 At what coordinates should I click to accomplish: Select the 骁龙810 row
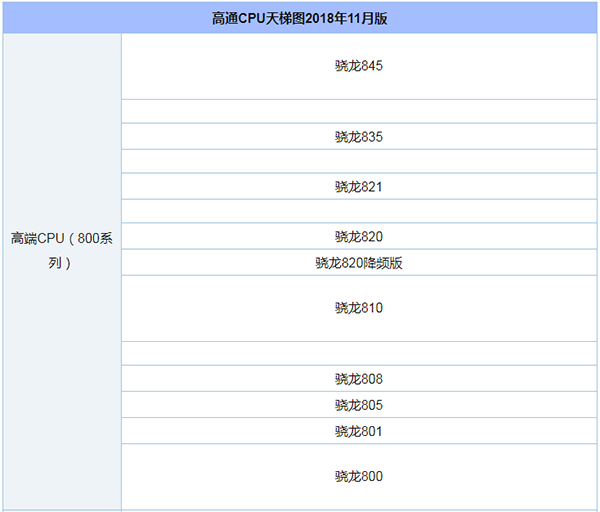359,308
